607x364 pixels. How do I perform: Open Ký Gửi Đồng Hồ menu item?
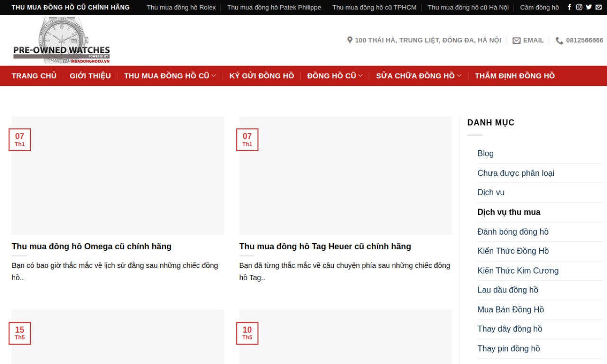coord(262,76)
